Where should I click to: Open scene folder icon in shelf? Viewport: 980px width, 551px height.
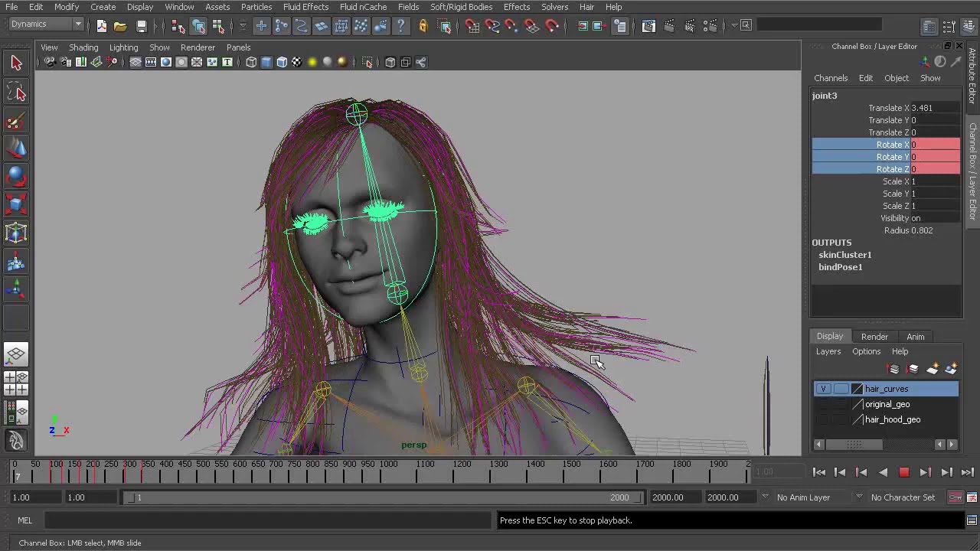(x=120, y=26)
